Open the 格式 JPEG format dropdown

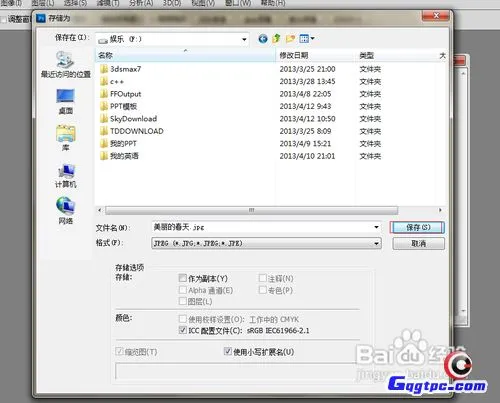(266, 243)
